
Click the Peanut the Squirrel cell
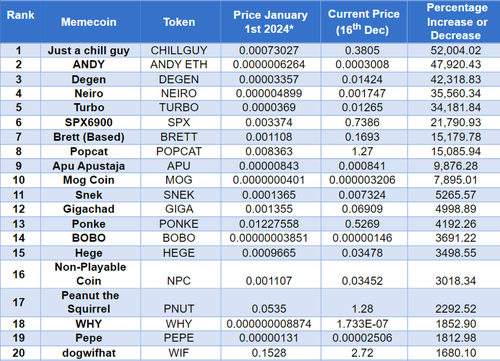[89, 302]
